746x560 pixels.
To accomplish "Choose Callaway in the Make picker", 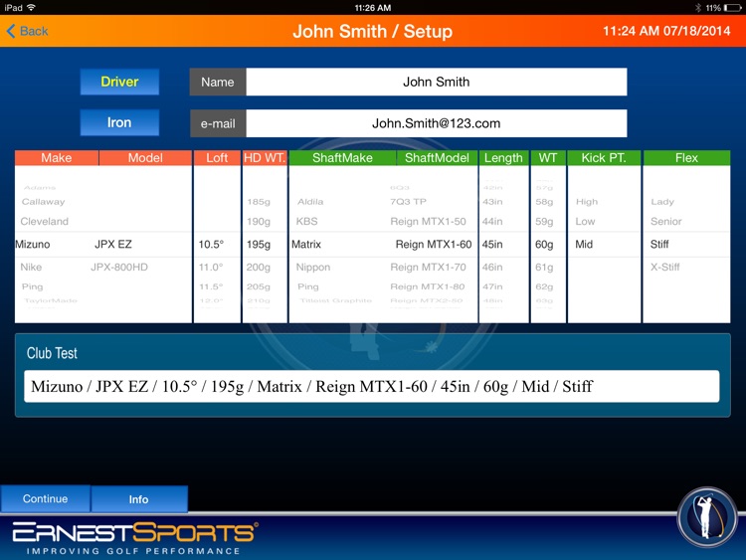I will click(44, 202).
